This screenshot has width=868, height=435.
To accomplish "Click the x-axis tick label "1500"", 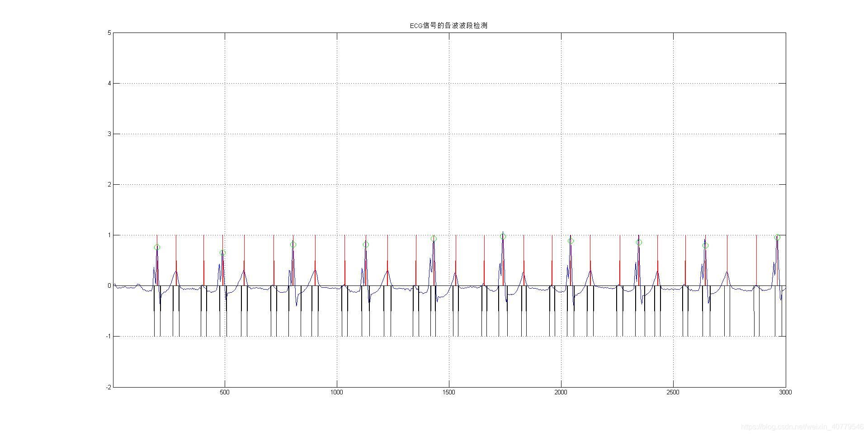I will click(x=449, y=392).
